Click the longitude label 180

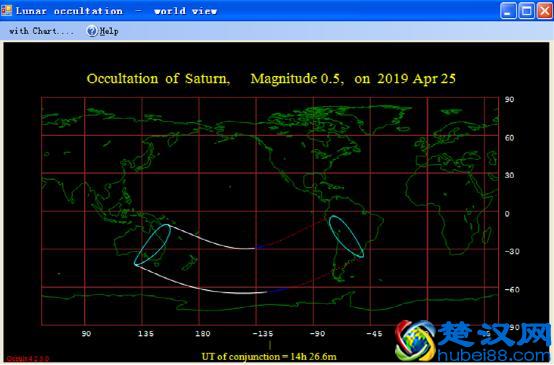202,334
